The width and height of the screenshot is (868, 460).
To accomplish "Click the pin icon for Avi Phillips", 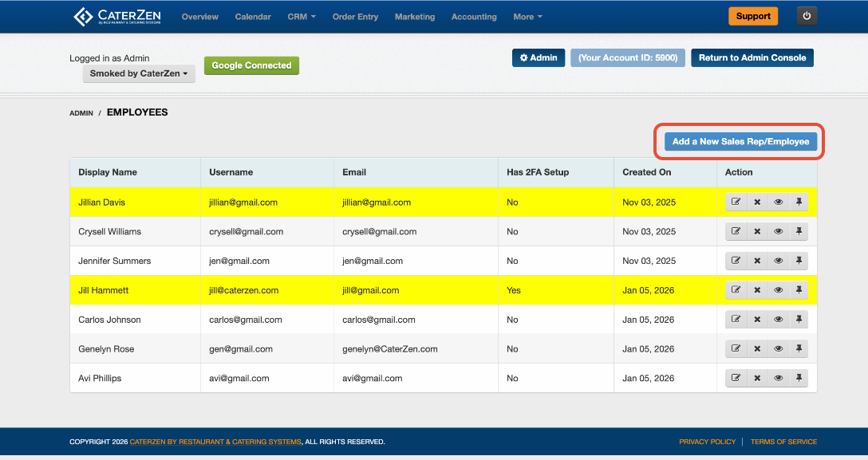I will 799,378.
